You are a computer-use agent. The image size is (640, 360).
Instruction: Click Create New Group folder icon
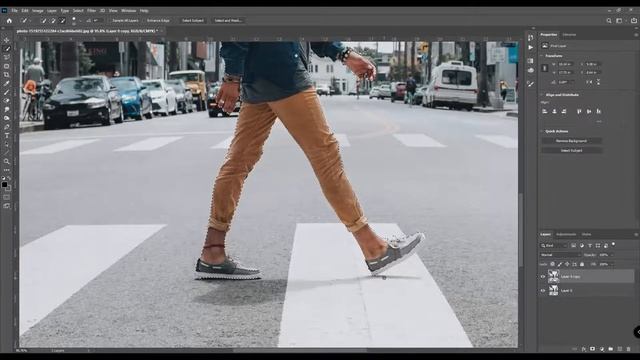pyautogui.click(x=611, y=349)
